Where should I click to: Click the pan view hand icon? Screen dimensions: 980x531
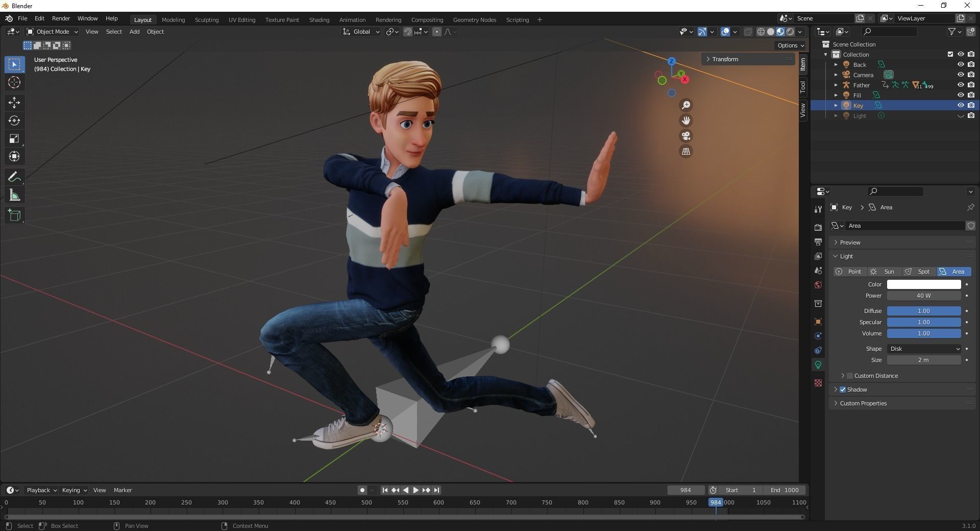click(686, 120)
